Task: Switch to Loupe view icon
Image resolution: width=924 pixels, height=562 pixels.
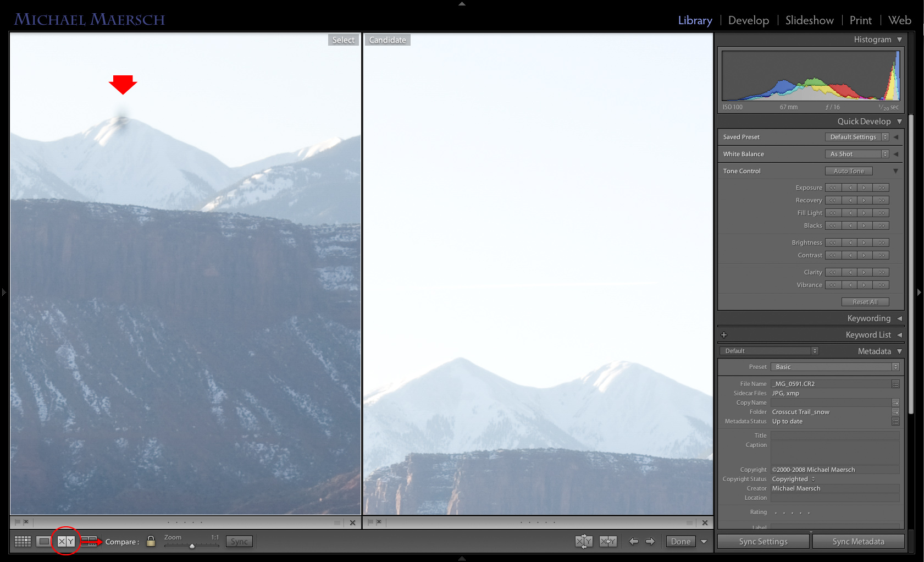Action: [x=43, y=541]
